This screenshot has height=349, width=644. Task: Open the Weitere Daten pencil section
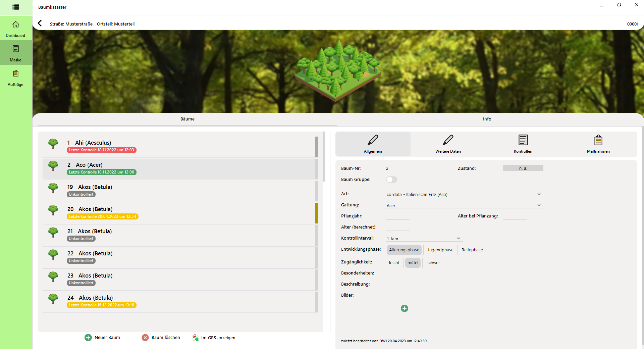tap(448, 144)
